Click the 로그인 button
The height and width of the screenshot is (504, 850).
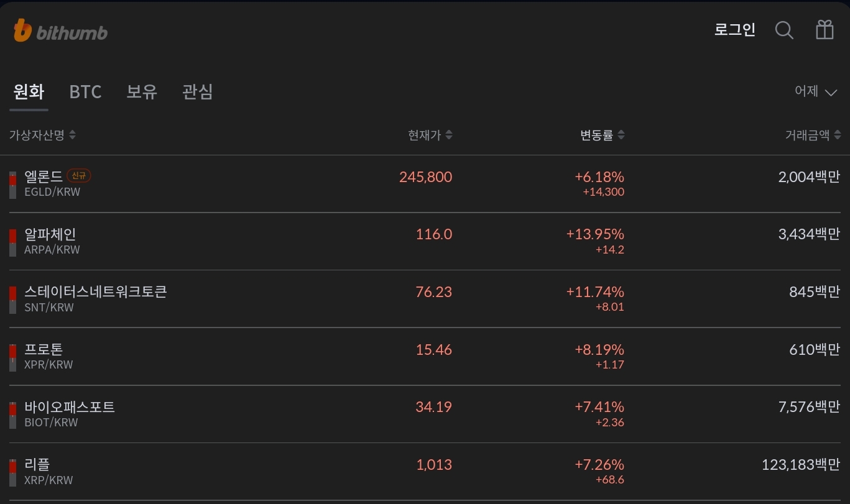pos(734,29)
